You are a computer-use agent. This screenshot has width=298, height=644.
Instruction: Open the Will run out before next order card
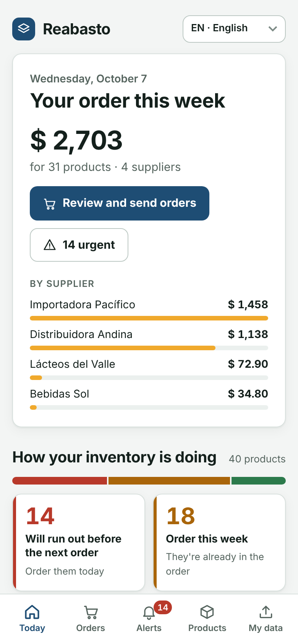[x=79, y=543]
